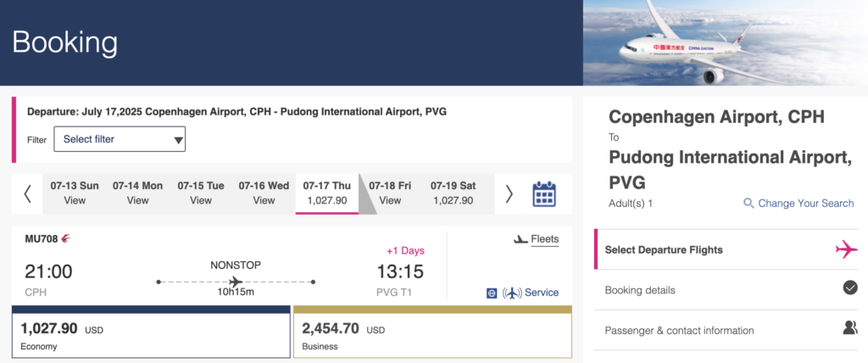Click the in-flight wifi service icon
Image resolution: width=868 pixels, height=363 pixels.
tap(511, 293)
